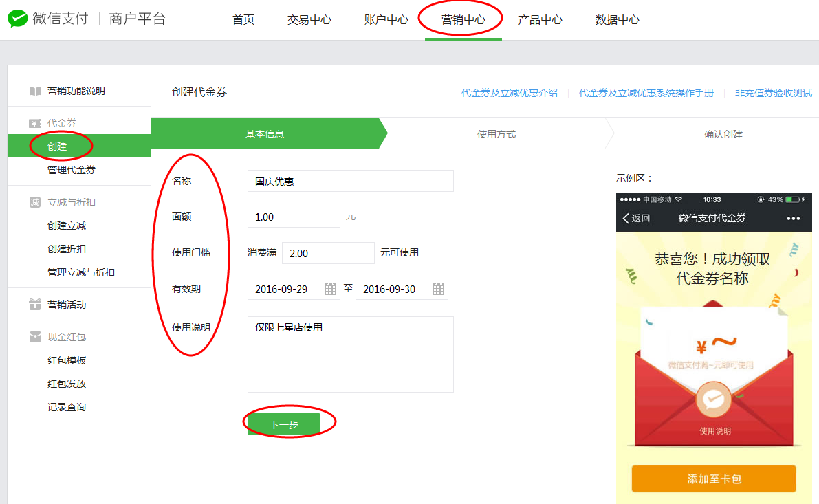Open the start date calendar icon

[330, 289]
